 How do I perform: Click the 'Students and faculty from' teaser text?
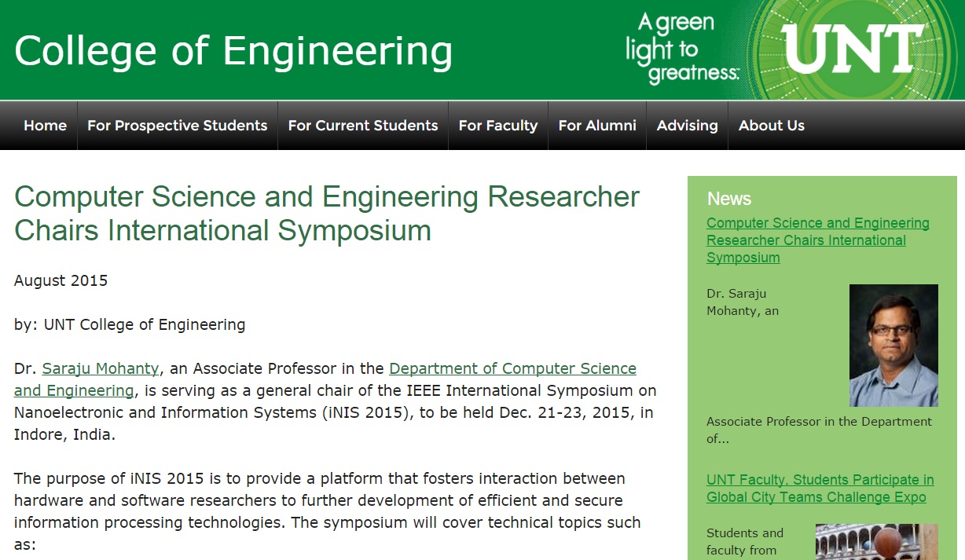[x=744, y=542]
